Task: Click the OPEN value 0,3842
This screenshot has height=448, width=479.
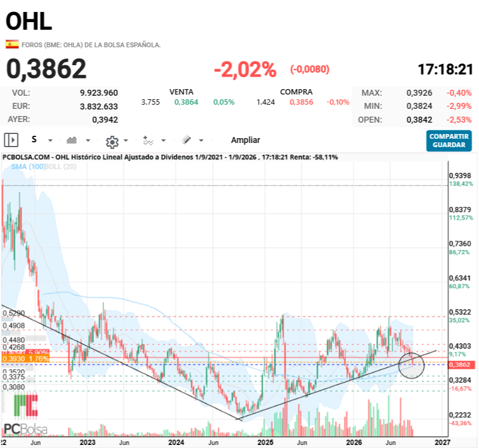Action: pos(419,120)
